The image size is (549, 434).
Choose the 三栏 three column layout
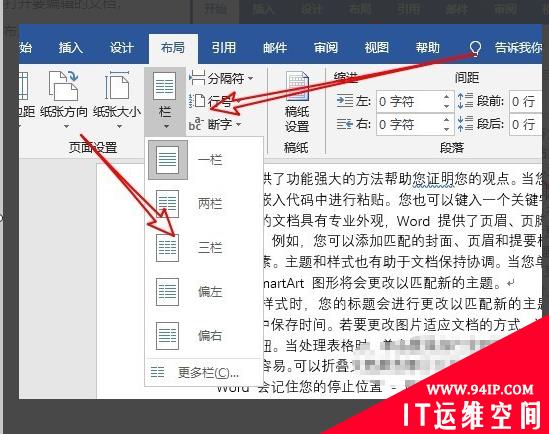pos(204,247)
